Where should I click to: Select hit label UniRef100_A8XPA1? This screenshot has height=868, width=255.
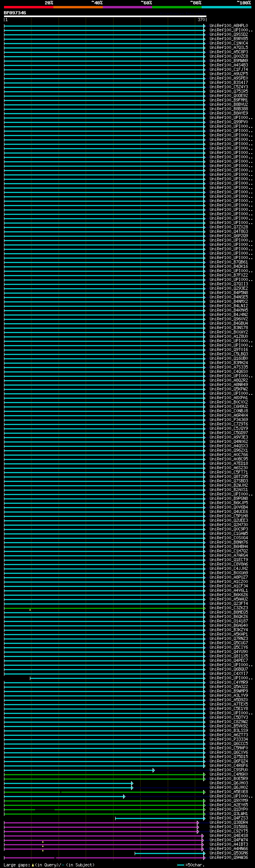click(x=229, y=398)
